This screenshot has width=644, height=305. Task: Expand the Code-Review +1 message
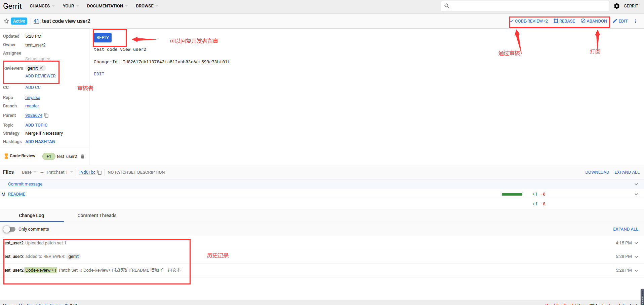point(636,271)
